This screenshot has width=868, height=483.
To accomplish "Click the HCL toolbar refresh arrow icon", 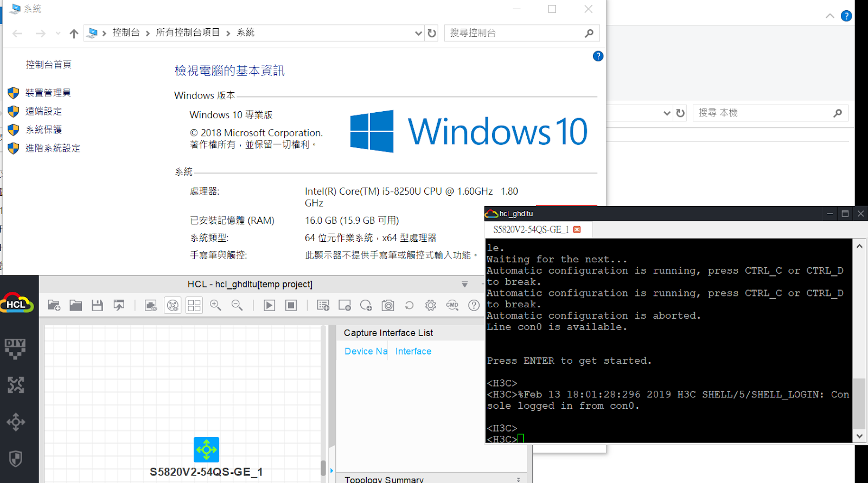I will pyautogui.click(x=409, y=305).
